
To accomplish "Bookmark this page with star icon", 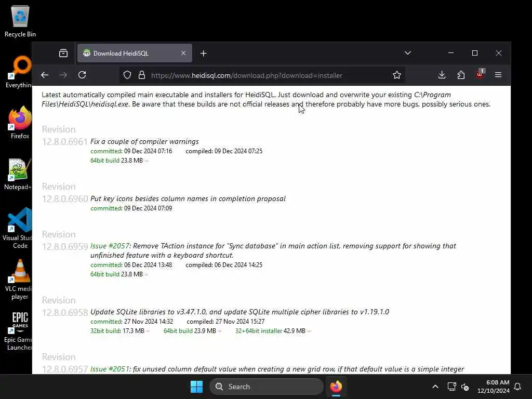I will pyautogui.click(x=396, y=75).
